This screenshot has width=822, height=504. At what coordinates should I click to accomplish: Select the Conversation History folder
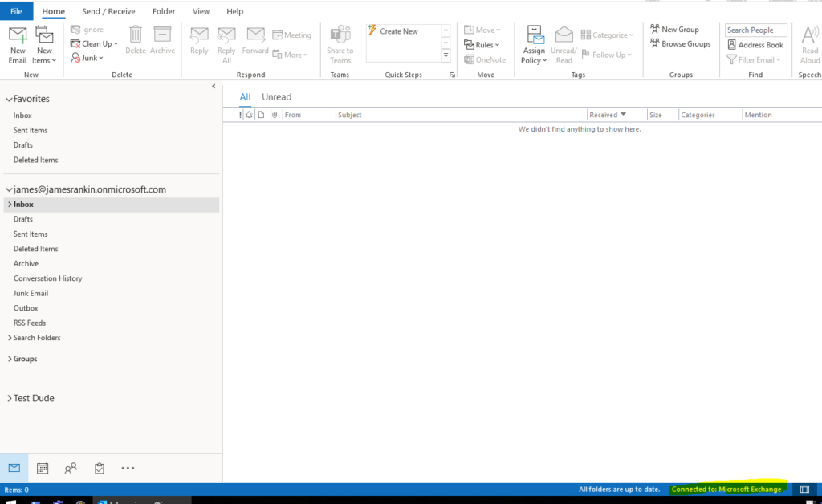tap(47, 278)
